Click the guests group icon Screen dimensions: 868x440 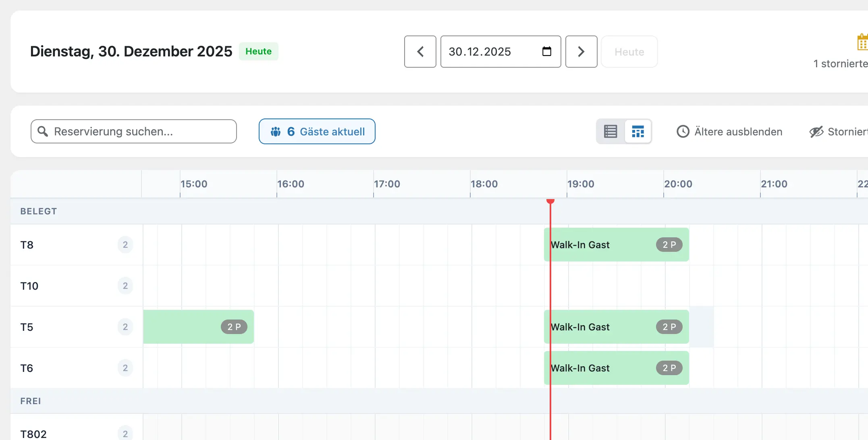(x=276, y=132)
